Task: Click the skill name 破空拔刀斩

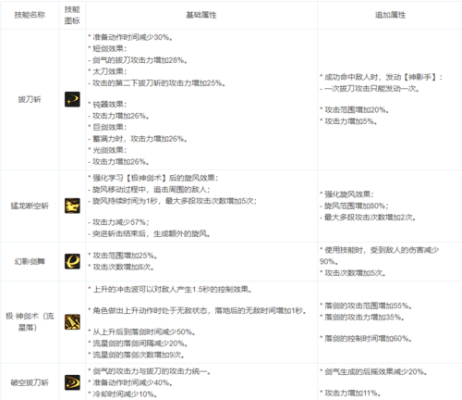Action: pos(30,382)
